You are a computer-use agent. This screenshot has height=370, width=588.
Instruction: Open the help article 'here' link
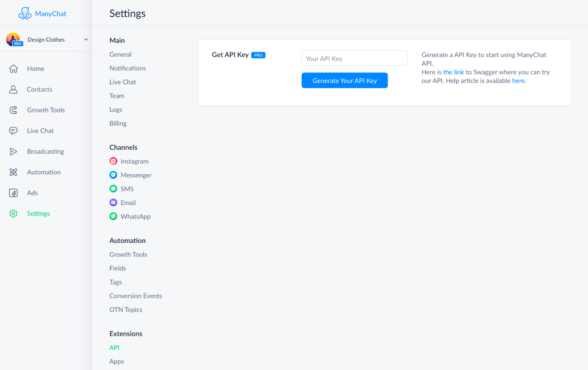[x=519, y=81]
